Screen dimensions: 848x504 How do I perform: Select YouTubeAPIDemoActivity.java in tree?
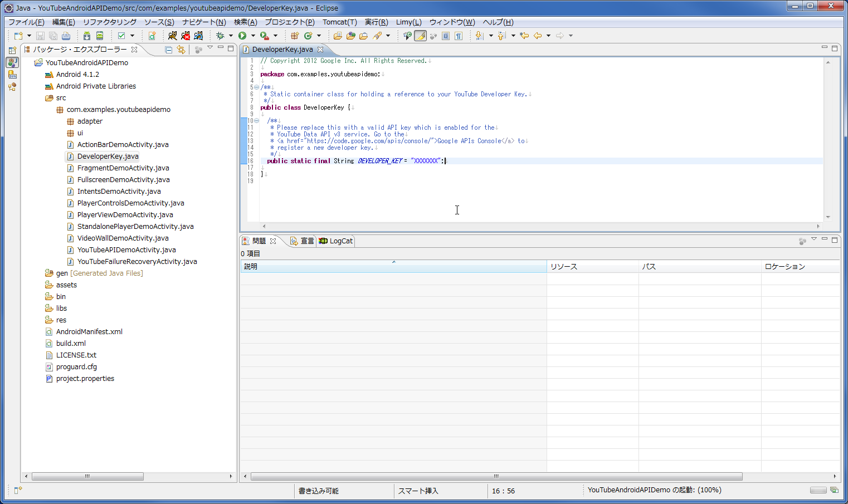(126, 250)
